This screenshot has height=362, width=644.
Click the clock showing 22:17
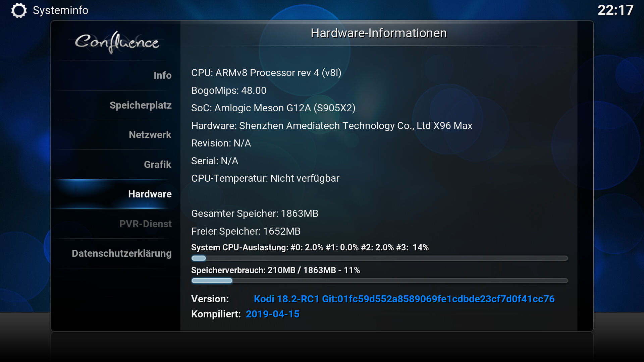[615, 10]
